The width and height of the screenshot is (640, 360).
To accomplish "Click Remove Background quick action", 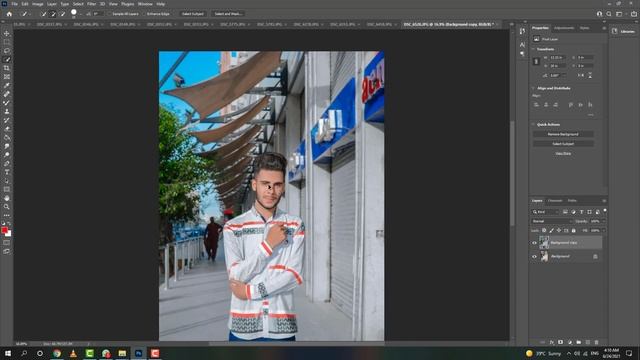I will coord(563,134).
